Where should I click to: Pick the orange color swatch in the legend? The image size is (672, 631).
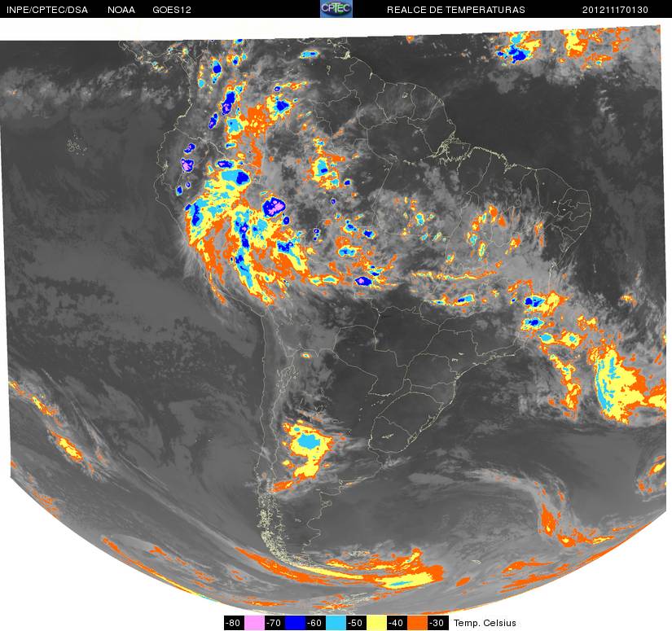[418, 623]
